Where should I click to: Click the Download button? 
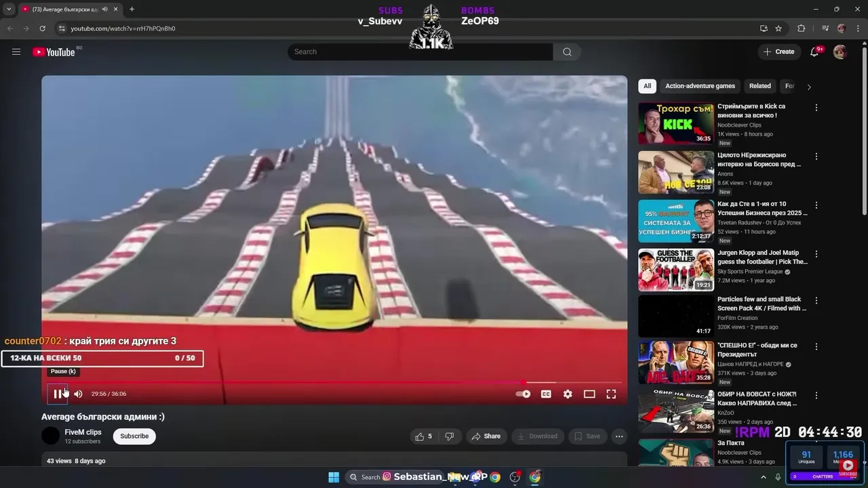pyautogui.click(x=536, y=436)
